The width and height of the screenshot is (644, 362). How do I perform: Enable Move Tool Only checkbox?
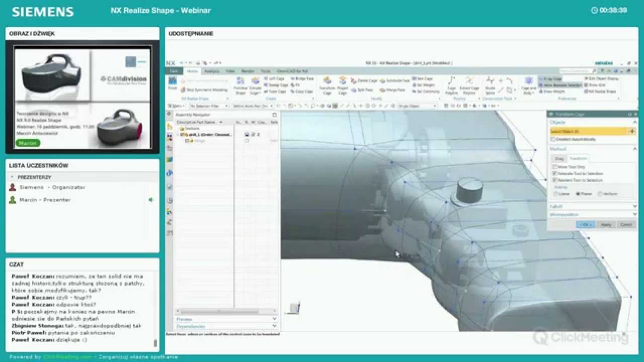[x=555, y=167]
